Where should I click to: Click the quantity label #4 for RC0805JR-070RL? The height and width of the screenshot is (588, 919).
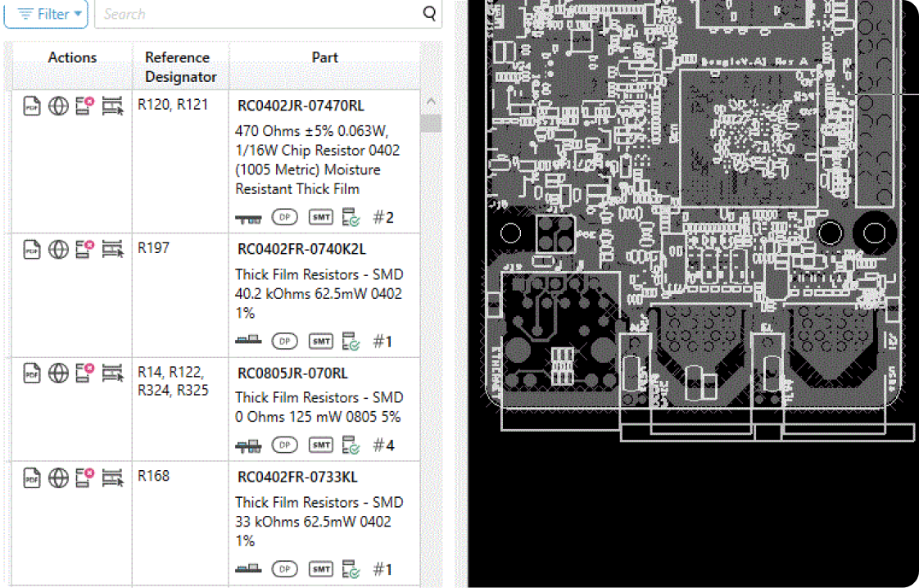tap(385, 445)
